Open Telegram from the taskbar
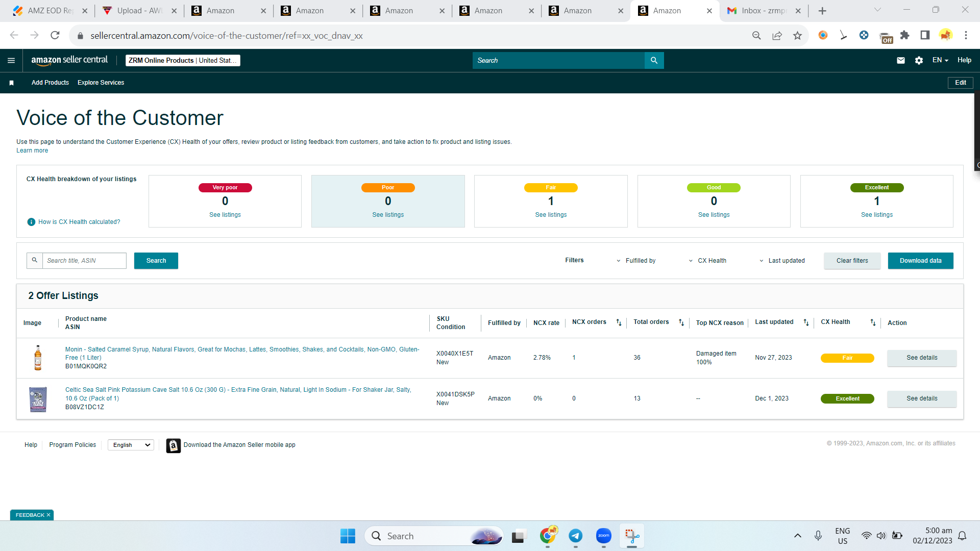The height and width of the screenshot is (551, 980). click(576, 536)
